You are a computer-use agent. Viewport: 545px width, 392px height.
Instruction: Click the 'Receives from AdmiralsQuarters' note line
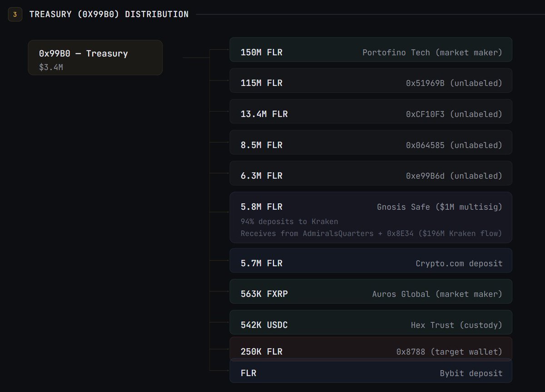click(x=371, y=234)
